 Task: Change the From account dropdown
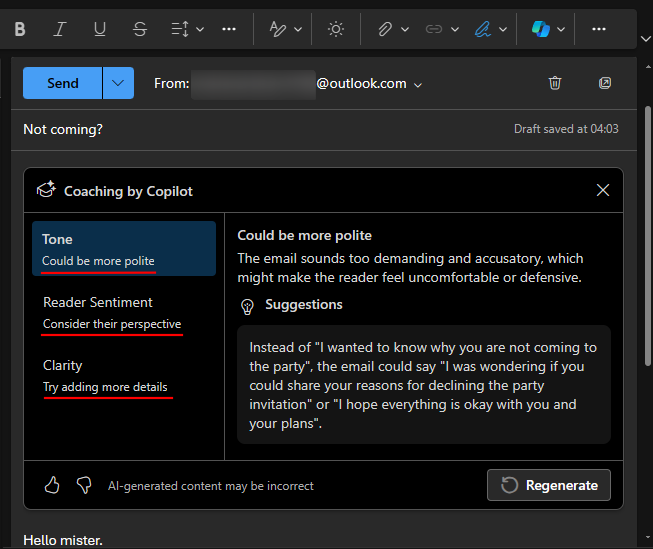(418, 85)
